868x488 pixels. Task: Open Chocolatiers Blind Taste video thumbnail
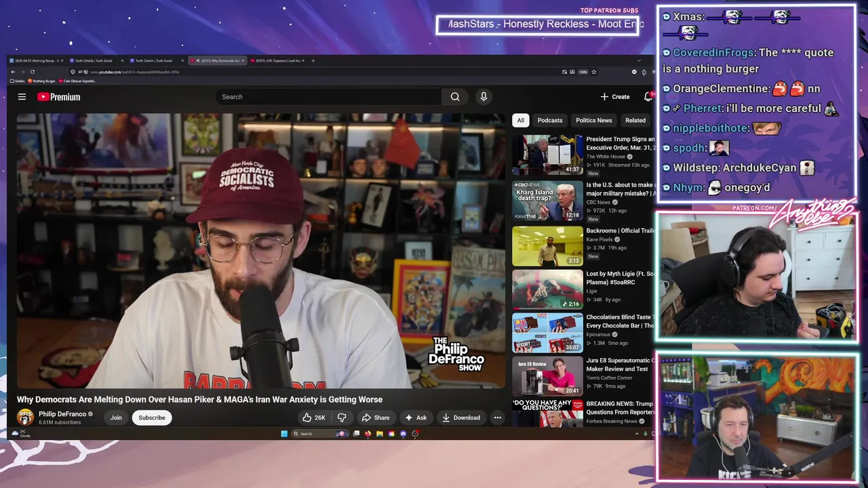(547, 333)
